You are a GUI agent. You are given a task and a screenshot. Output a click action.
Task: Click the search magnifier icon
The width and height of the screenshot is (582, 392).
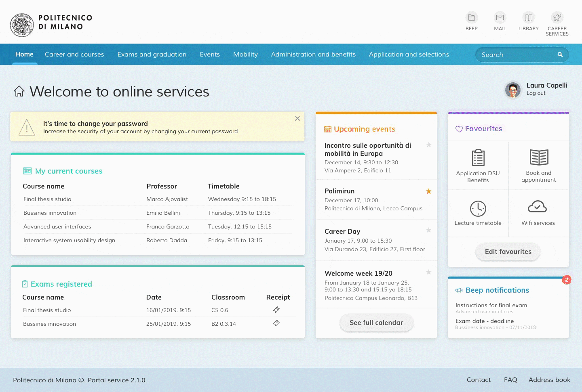560,55
